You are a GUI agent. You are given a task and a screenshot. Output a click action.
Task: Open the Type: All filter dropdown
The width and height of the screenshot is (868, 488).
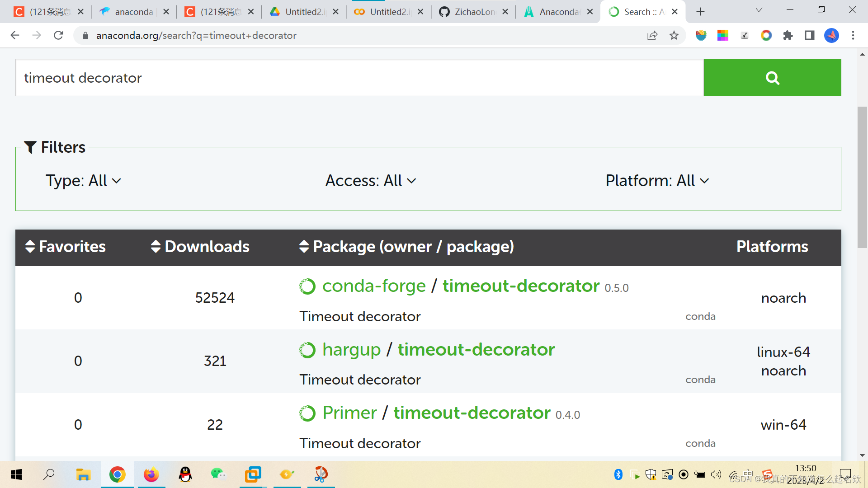point(83,181)
